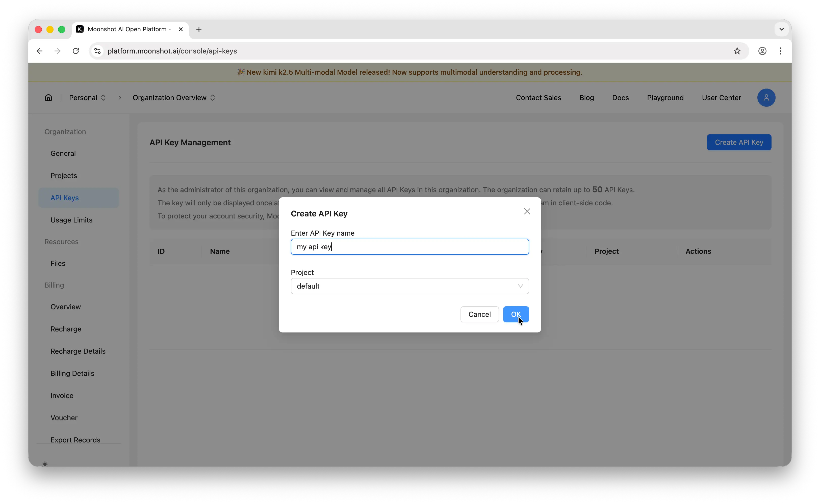820x504 pixels.
Task: Open the Project dropdown showing default
Action: pyautogui.click(x=409, y=286)
